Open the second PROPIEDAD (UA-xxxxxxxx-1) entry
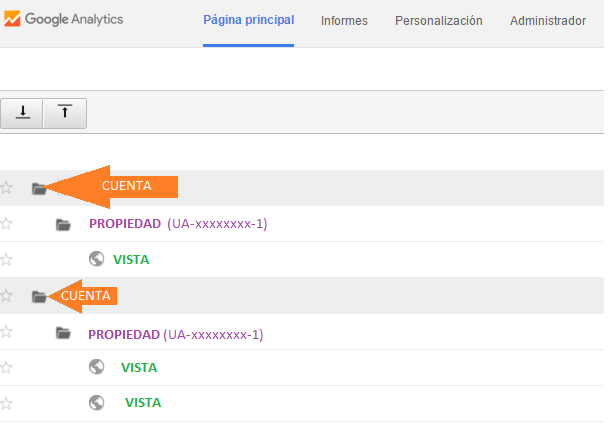The image size is (614, 425). [x=177, y=333]
